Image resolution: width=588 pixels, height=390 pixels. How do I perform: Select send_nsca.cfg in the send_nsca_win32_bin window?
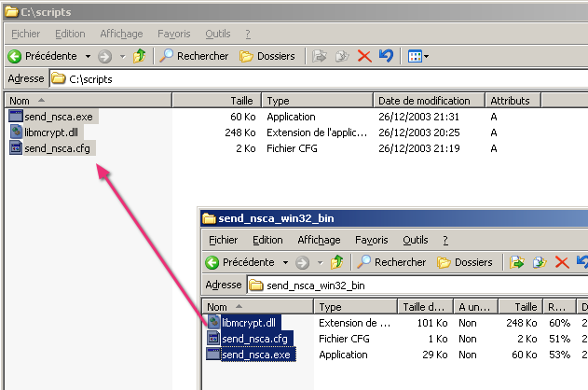click(253, 338)
